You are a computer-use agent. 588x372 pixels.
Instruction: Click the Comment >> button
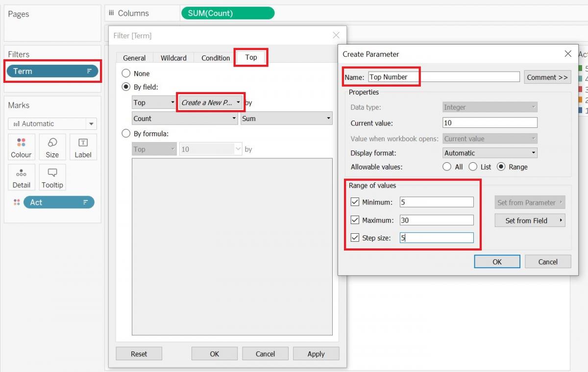[x=547, y=77]
